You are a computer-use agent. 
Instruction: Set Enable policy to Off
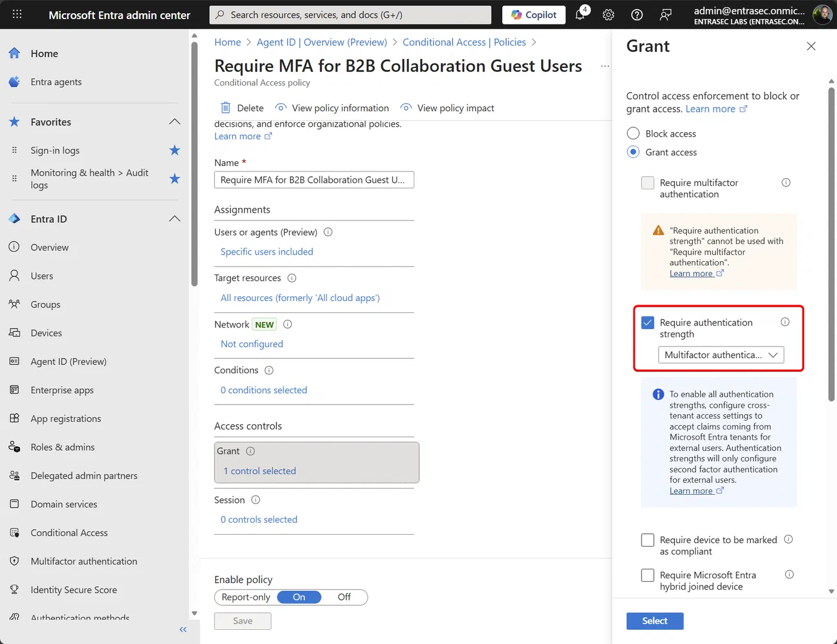tap(344, 597)
